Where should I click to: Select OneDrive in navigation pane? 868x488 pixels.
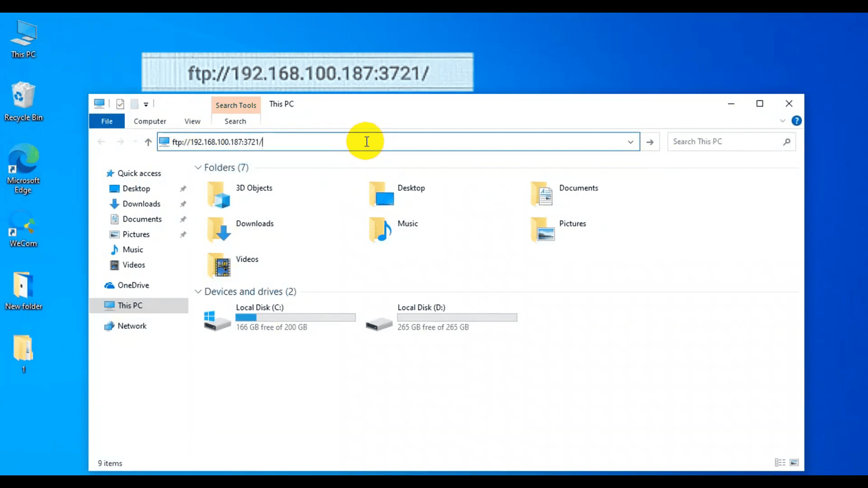pyautogui.click(x=133, y=285)
